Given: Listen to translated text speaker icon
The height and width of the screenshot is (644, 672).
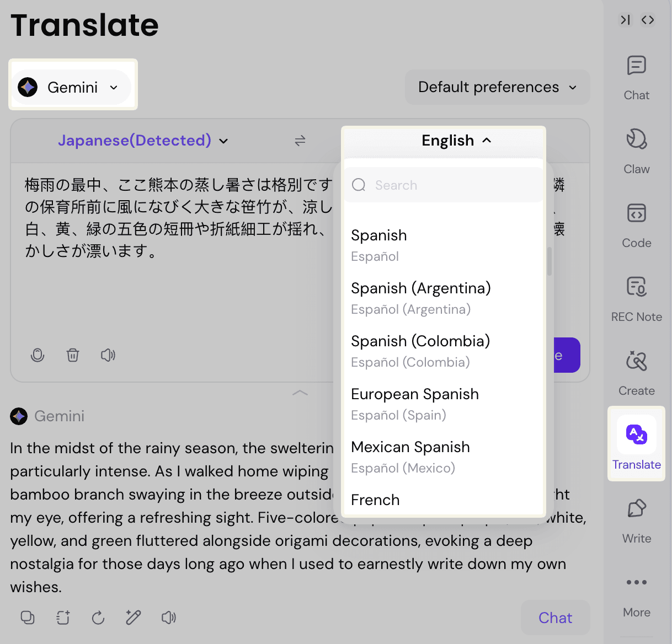Looking at the screenshot, I should [x=169, y=618].
